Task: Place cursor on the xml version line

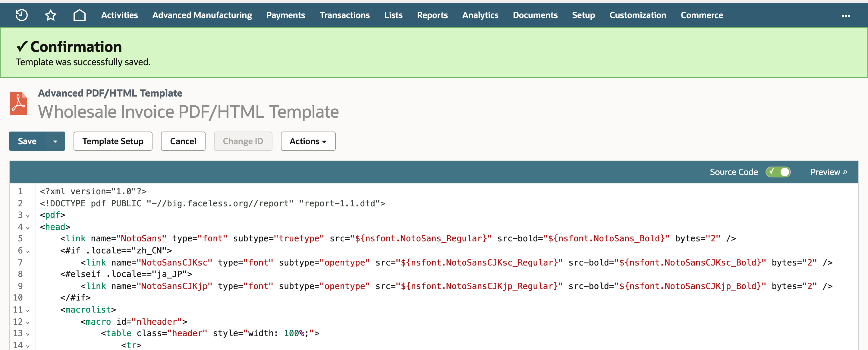Action: point(93,192)
